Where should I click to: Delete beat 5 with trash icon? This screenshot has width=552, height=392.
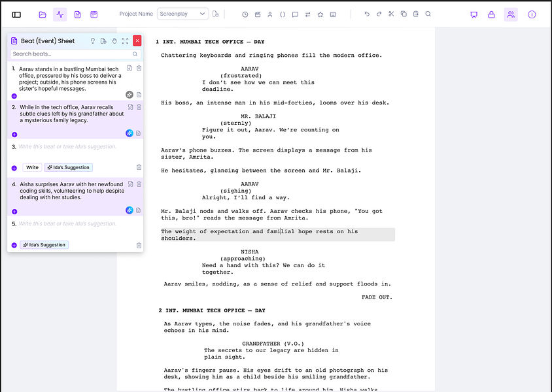tap(139, 245)
